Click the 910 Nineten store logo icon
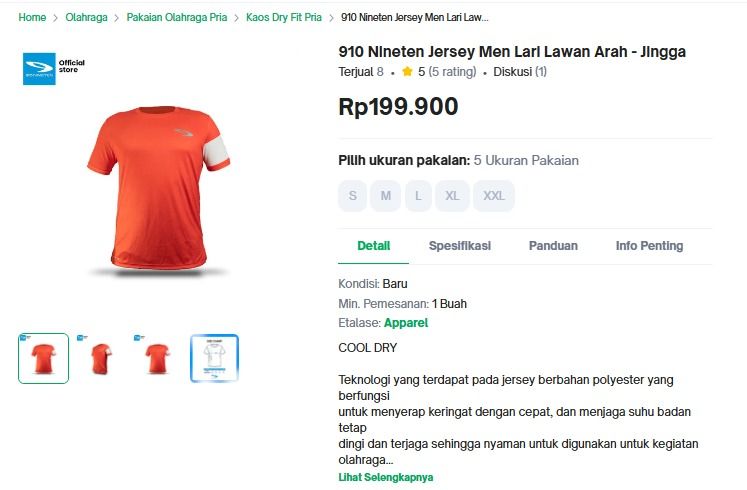Screen dimensions: 747x490 pyautogui.click(x=39, y=68)
